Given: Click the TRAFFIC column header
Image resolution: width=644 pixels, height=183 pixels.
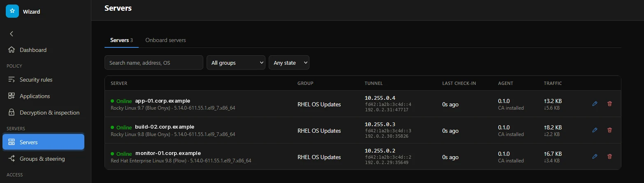Looking at the screenshot, I should (553, 83).
